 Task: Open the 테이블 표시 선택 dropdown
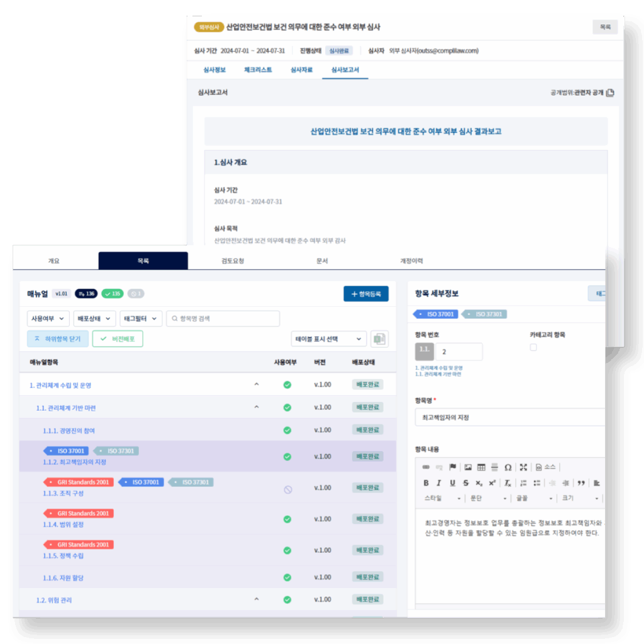329,339
